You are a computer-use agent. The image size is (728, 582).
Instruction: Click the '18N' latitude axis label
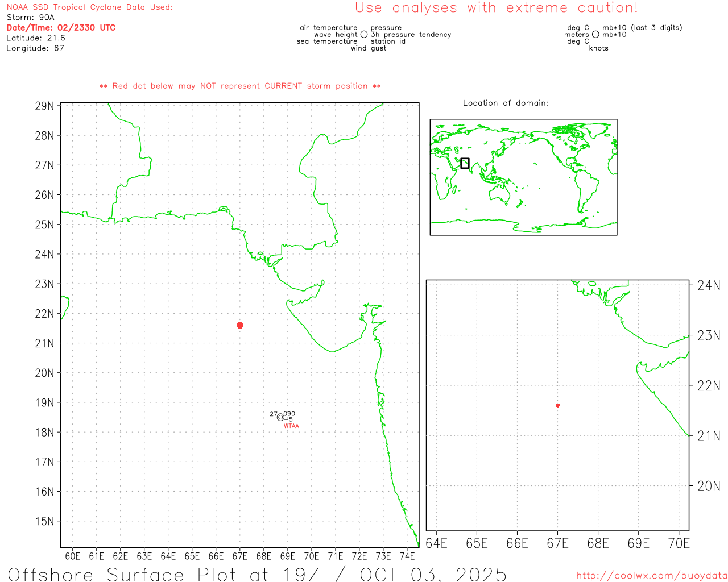(45, 433)
